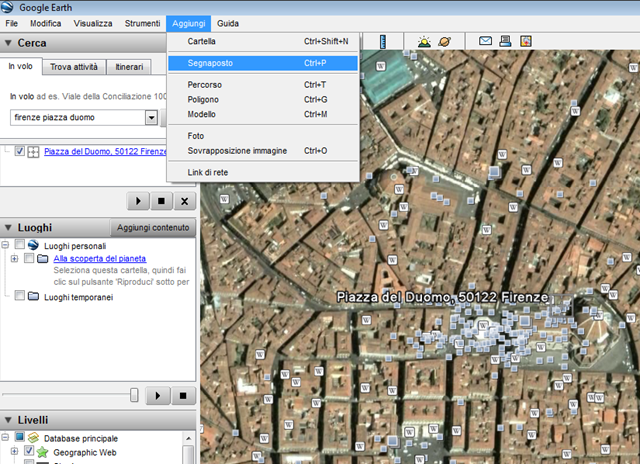Viewport: 640px width, 464px height.
Task: Play the tour in Luoghi panel
Action: click(x=158, y=395)
